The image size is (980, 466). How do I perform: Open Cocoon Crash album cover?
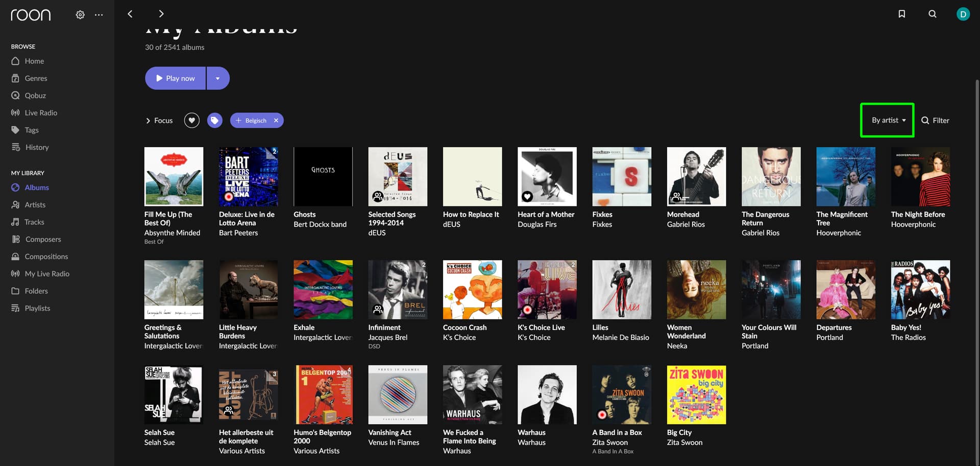coord(473,290)
